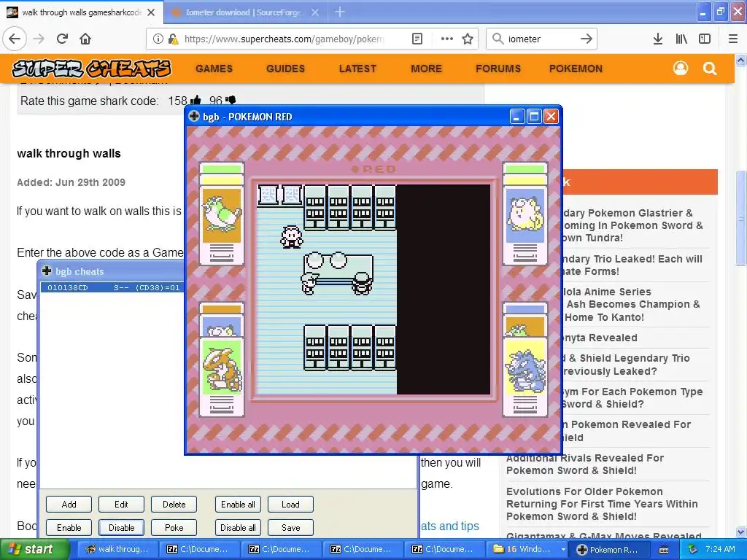Go back with the browser back arrow

(x=15, y=39)
